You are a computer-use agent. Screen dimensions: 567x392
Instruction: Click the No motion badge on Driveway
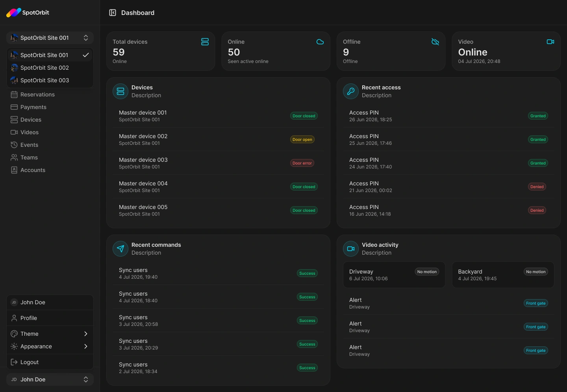427,272
